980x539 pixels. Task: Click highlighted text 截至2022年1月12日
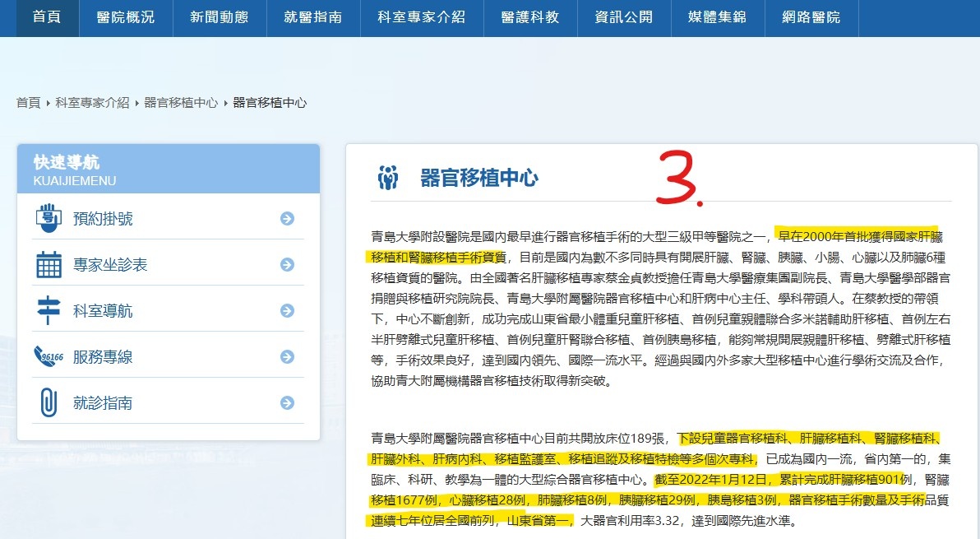tap(712, 480)
